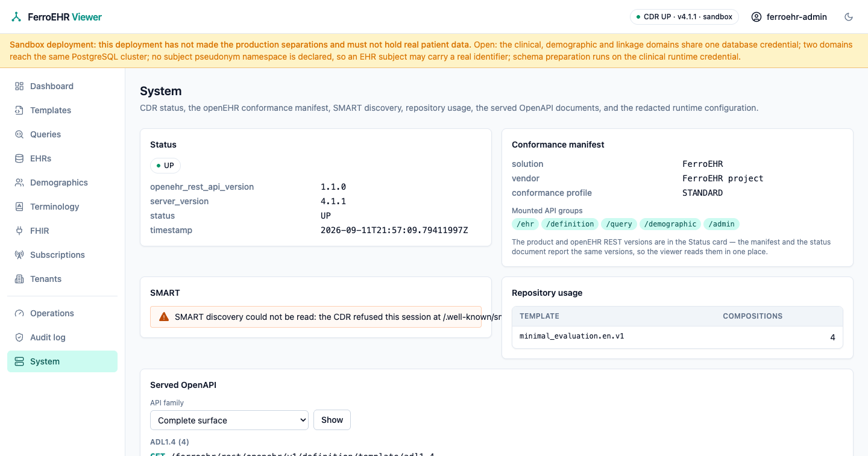Select the timestamp value in Status

[394, 230]
